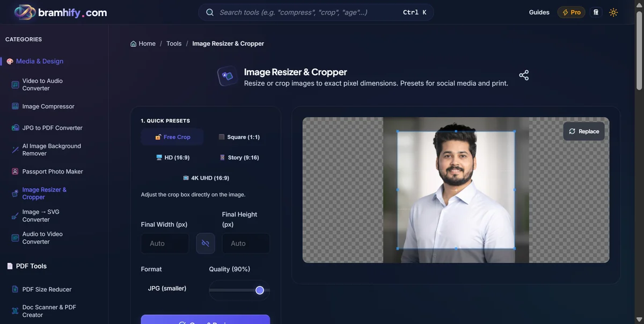Viewport: 644px width, 324px height.
Task: Click the Image Compressor icon
Action: pos(15,106)
